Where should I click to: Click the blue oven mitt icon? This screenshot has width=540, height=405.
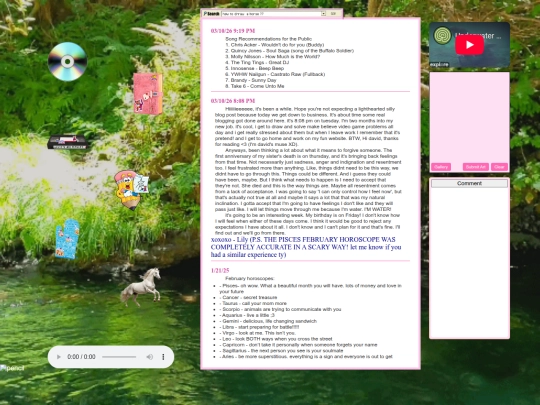point(67,239)
